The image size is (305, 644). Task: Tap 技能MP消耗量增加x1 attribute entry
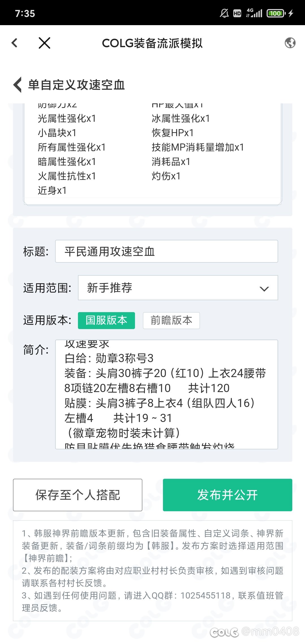click(198, 147)
